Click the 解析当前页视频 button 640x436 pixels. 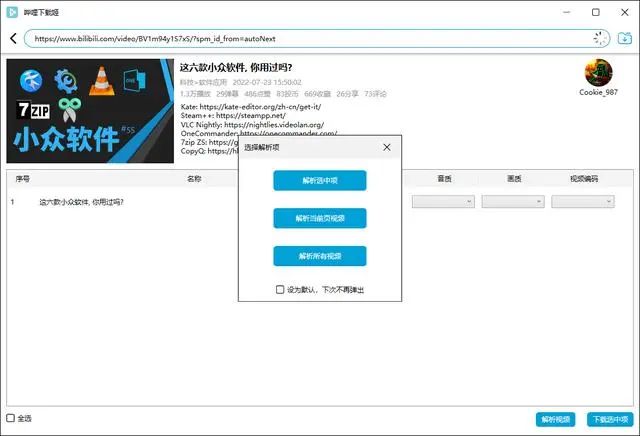[320, 218]
